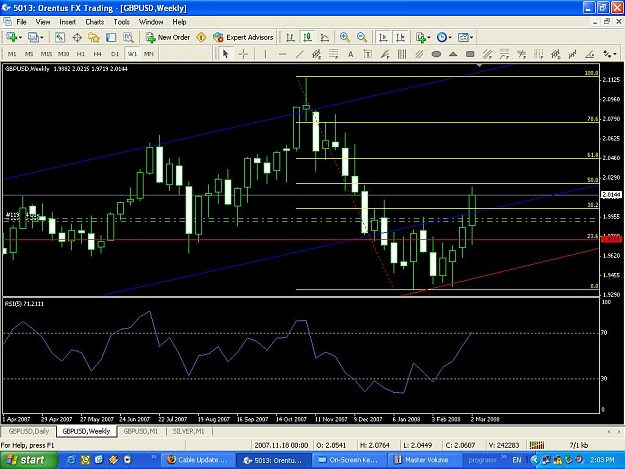The width and height of the screenshot is (625, 469).
Task: Switch chart to D1 timeframe
Action: click(x=115, y=54)
